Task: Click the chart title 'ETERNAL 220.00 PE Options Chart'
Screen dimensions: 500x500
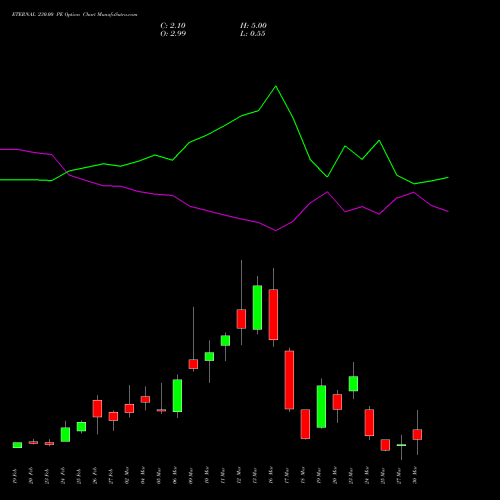Action: click(x=53, y=15)
